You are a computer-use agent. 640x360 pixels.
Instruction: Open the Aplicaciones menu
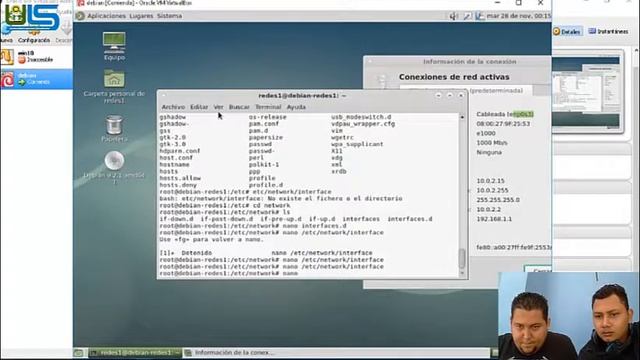click(106, 16)
